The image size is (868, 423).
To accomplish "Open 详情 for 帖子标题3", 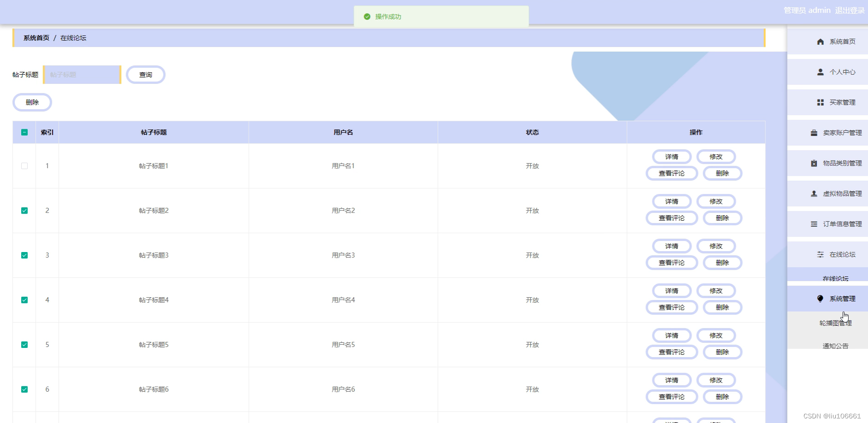I will tap(672, 246).
